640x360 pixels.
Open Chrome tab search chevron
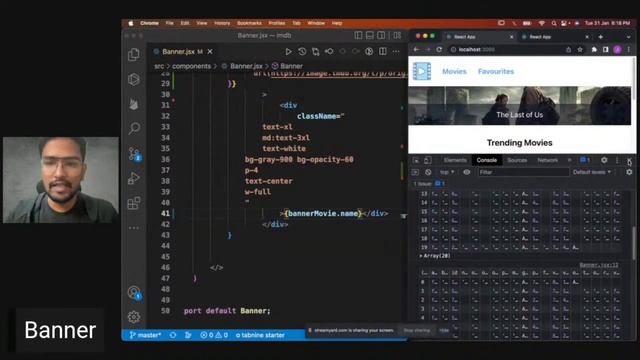tap(629, 37)
